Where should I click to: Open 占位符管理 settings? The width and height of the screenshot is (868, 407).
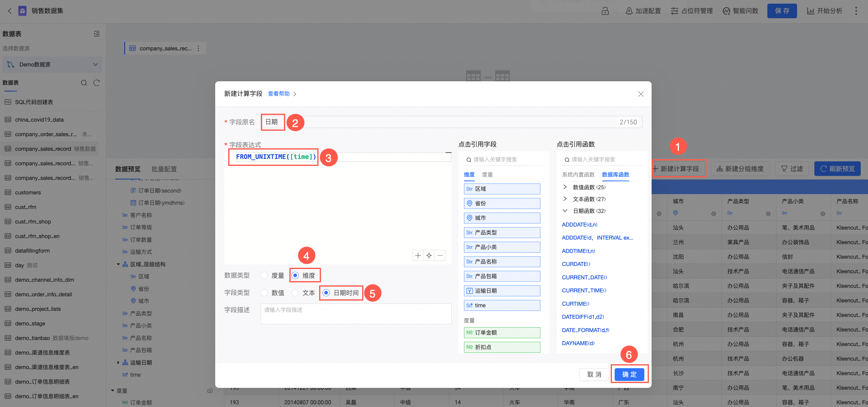tap(691, 11)
